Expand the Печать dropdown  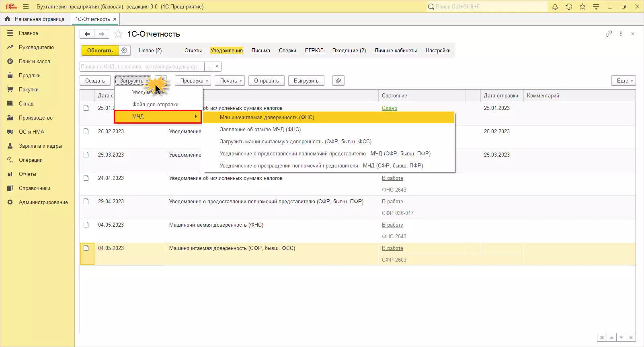tap(230, 81)
